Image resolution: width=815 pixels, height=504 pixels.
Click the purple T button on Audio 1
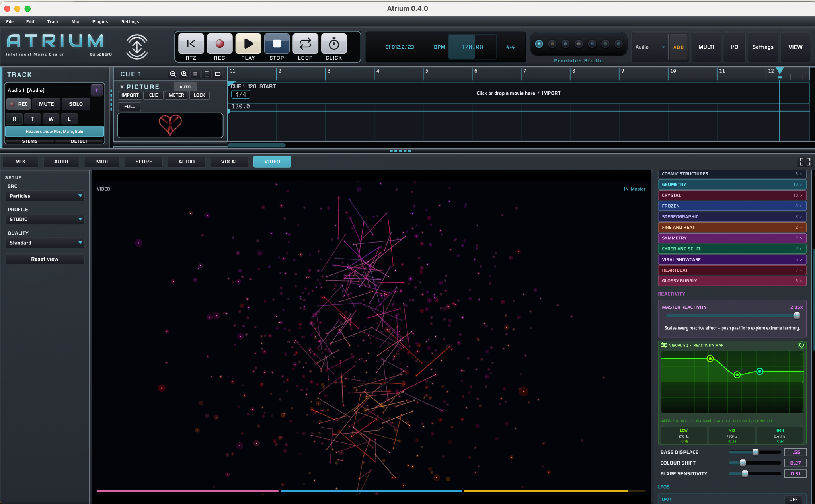[97, 90]
